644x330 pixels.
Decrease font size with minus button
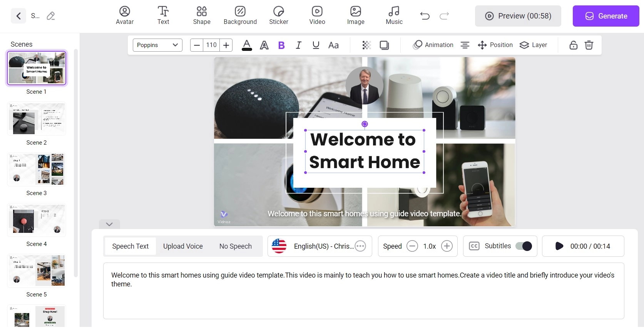click(x=197, y=45)
